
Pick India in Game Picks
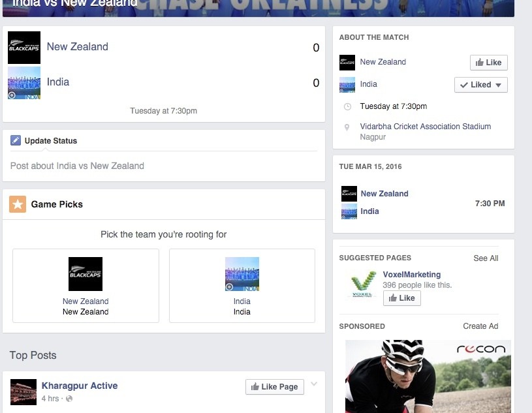[242, 286]
